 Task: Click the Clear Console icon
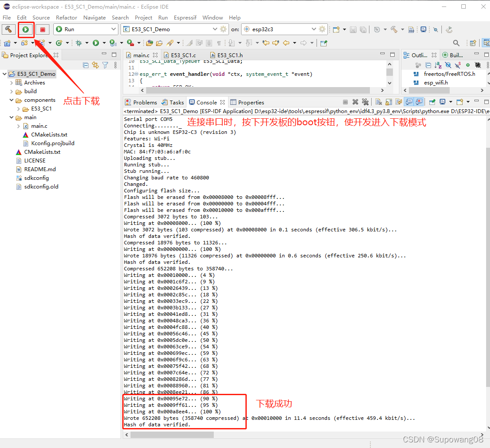point(379,102)
